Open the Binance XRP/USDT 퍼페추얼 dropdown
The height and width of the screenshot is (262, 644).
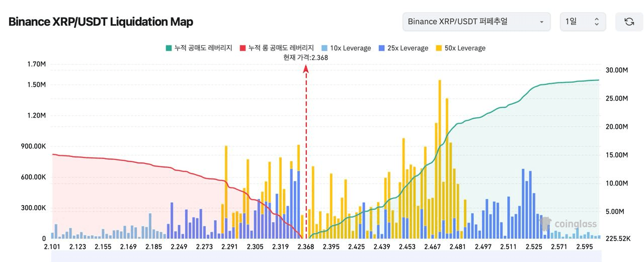tap(476, 22)
